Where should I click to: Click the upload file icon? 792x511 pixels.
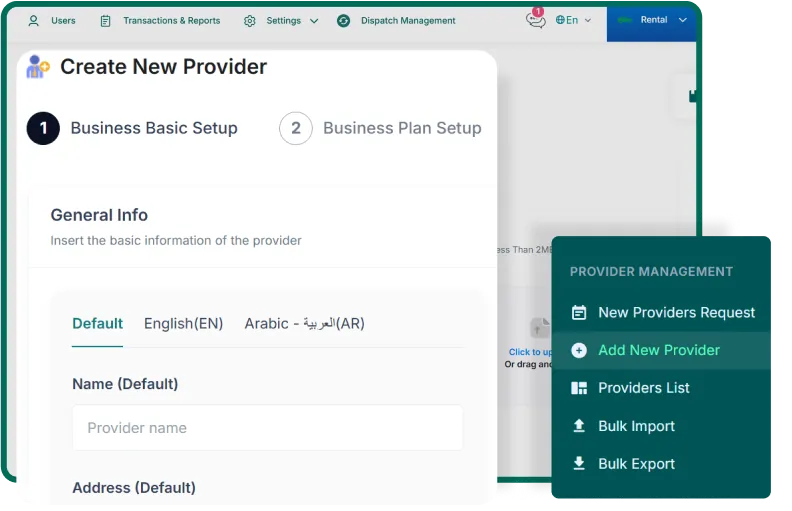pos(539,328)
